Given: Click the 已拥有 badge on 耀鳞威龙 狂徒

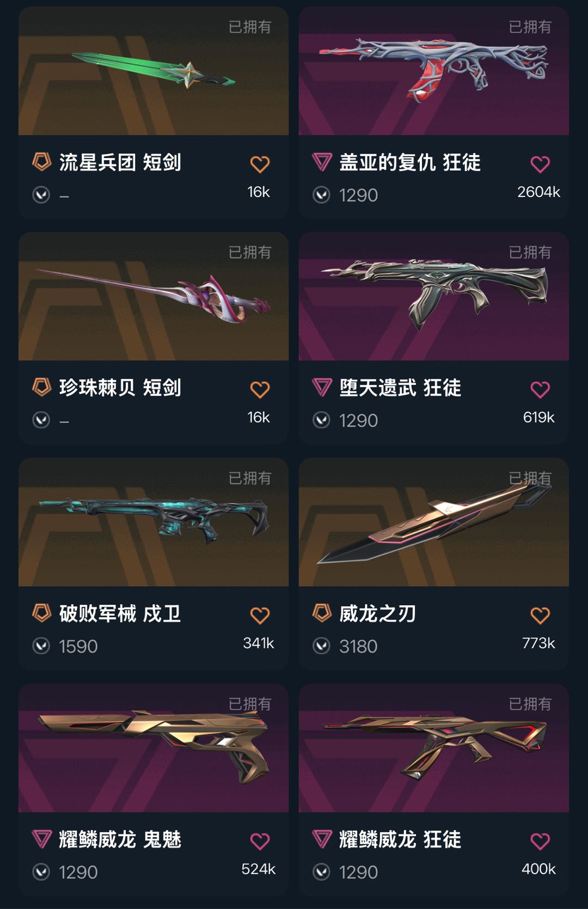Looking at the screenshot, I should click(530, 704).
